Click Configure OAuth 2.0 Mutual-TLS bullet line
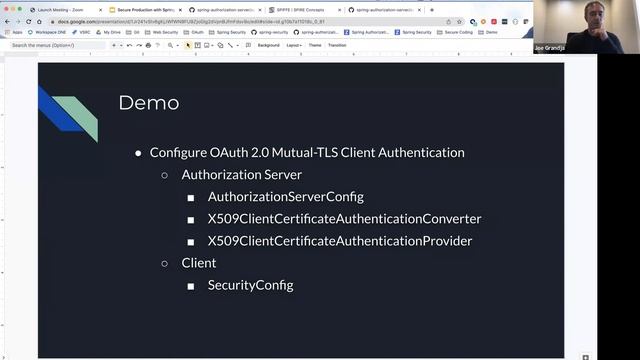The height and width of the screenshot is (360, 640). click(x=307, y=153)
